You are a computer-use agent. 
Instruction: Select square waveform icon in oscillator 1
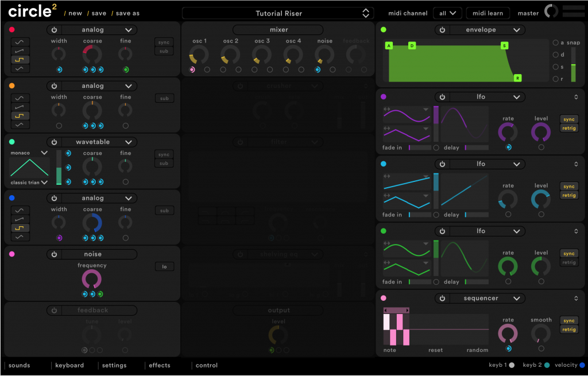tap(20, 60)
